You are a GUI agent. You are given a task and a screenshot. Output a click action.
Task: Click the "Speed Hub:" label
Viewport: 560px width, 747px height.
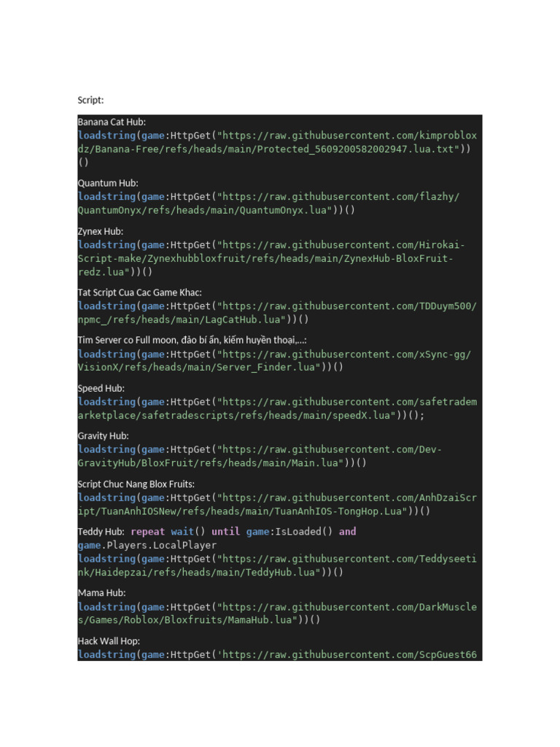[x=101, y=388]
